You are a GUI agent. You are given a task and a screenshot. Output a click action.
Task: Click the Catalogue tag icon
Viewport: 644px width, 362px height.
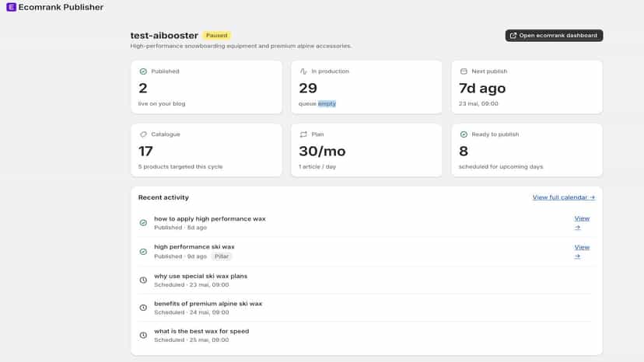point(143,134)
